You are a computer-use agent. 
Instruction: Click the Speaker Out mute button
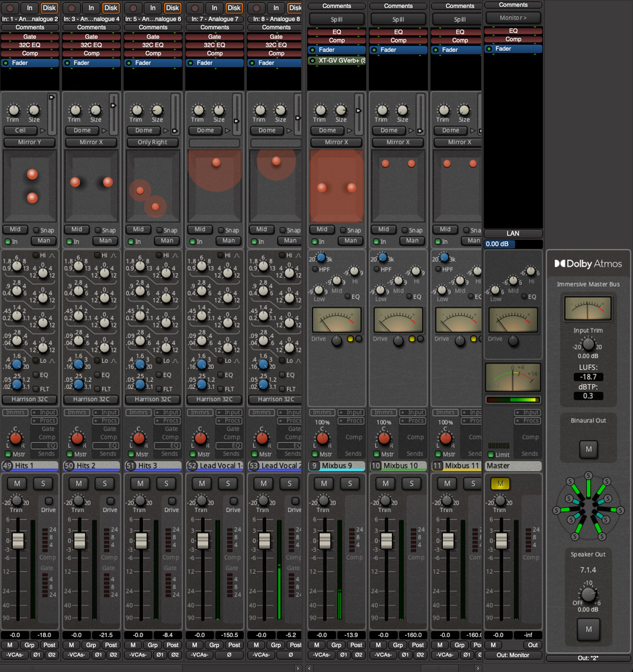coord(588,628)
